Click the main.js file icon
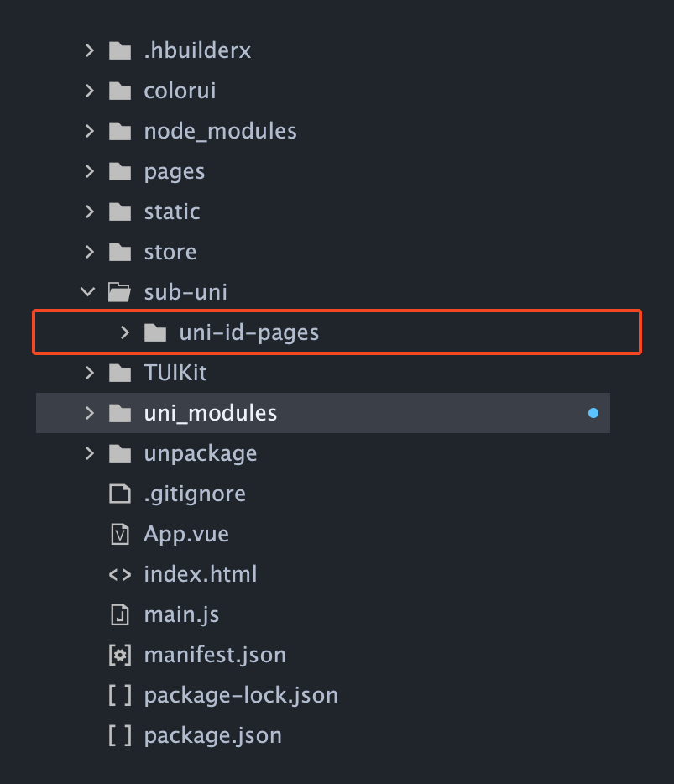This screenshot has width=674, height=784. pos(120,614)
